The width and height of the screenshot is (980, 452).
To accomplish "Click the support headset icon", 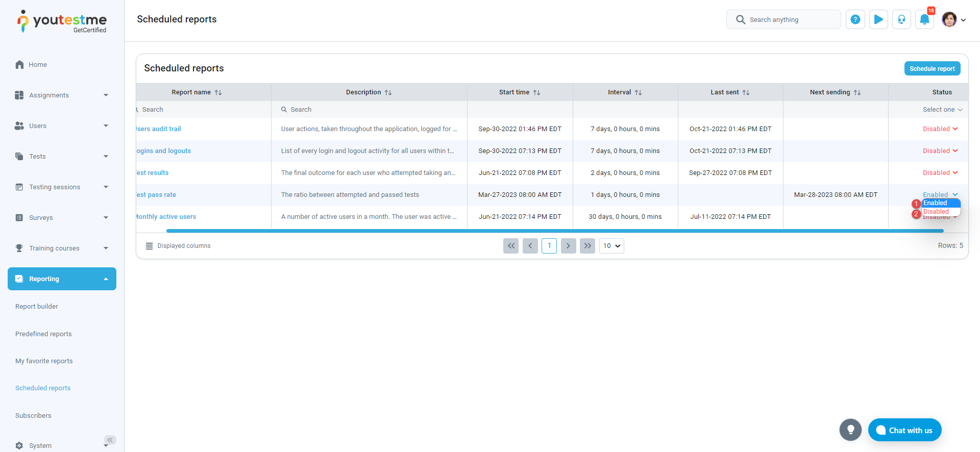I will [901, 19].
